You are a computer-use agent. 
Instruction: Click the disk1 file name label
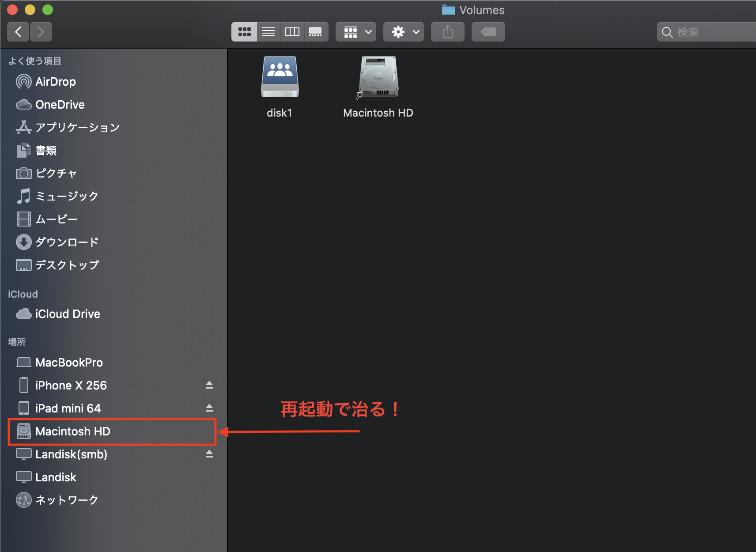[280, 113]
